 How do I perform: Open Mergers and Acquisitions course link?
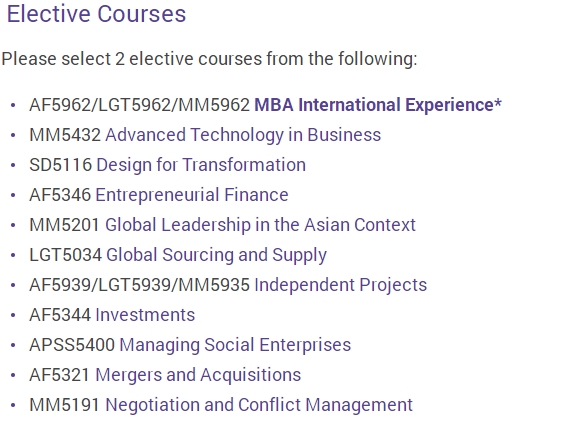tap(198, 375)
